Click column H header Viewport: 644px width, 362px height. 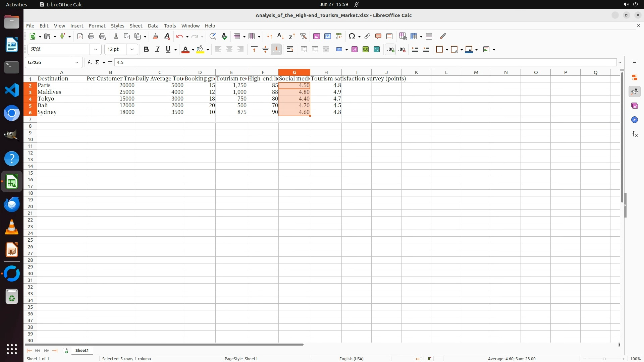click(x=326, y=72)
